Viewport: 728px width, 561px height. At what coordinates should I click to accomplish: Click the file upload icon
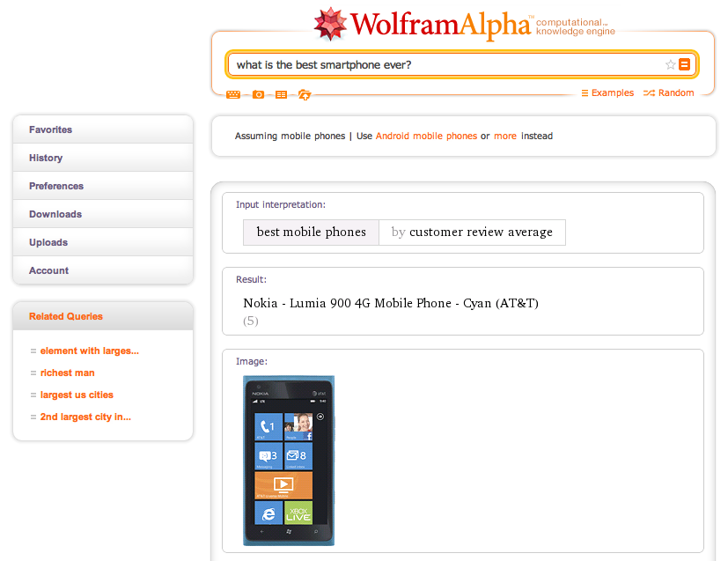305,94
